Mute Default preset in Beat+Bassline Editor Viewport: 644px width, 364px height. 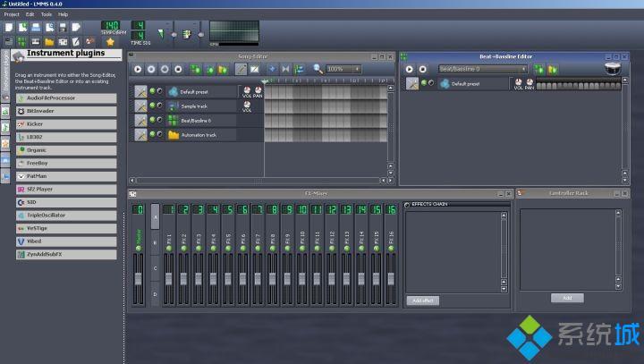tap(424, 82)
